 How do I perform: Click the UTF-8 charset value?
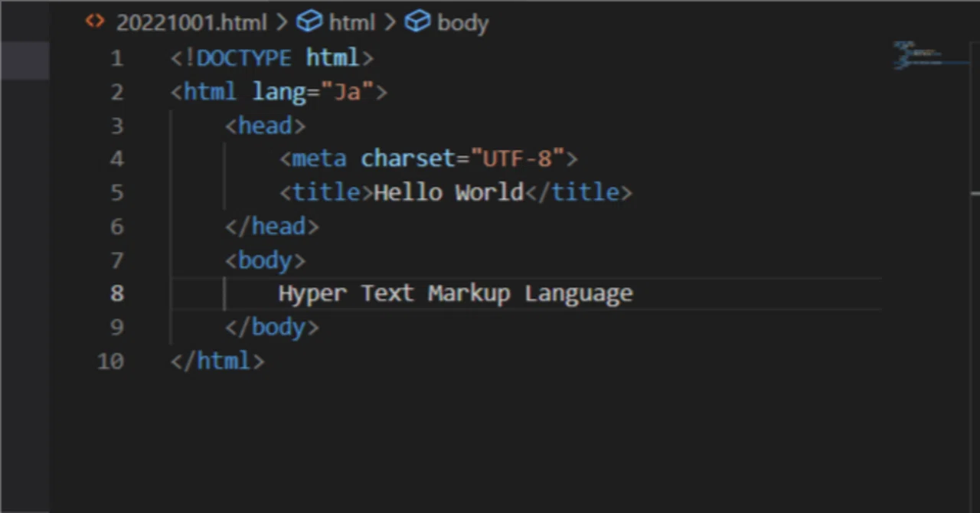(x=518, y=158)
